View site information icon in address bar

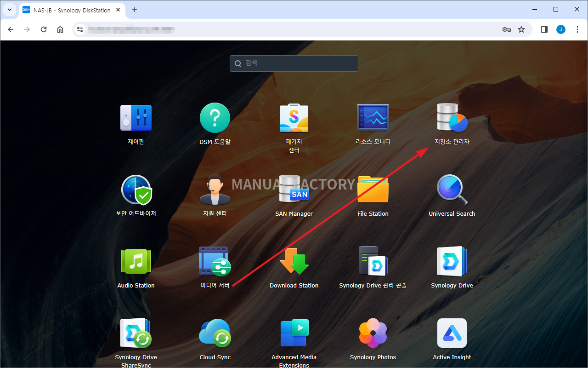[80, 29]
